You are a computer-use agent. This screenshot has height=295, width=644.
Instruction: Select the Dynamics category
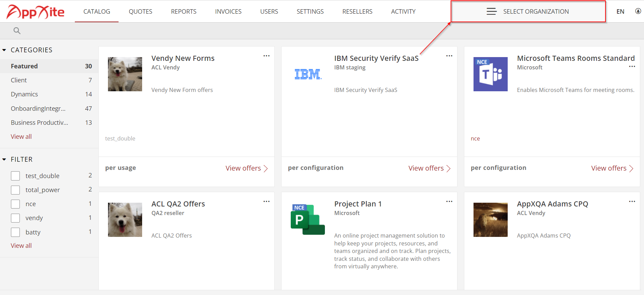coord(49,94)
